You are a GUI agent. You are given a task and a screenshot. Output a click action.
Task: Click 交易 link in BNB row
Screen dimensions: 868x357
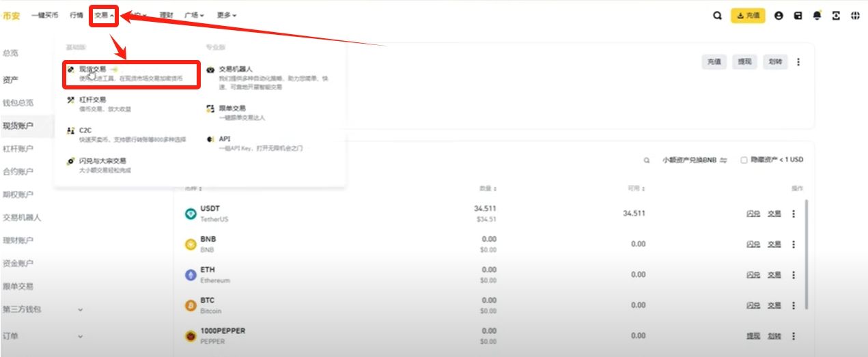[x=774, y=244]
